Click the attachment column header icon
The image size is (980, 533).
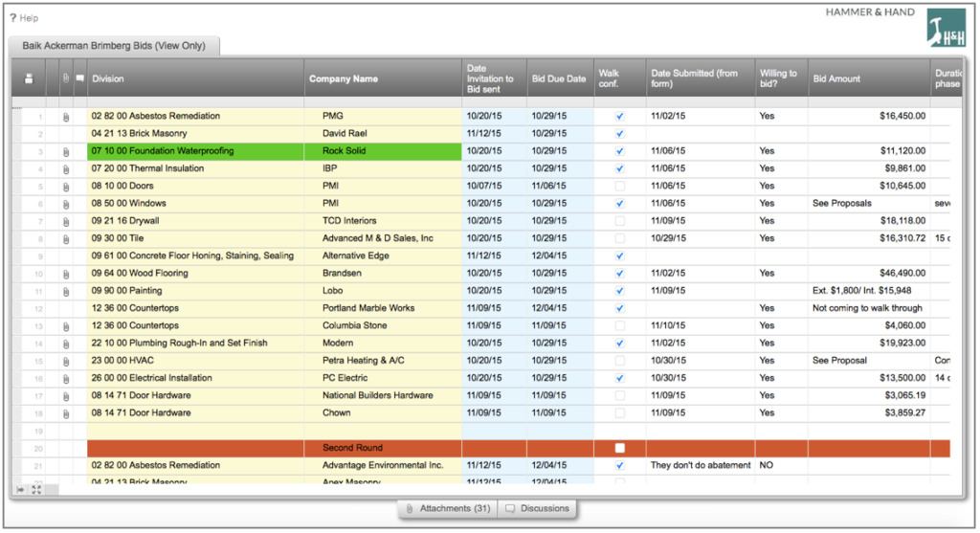tap(66, 78)
